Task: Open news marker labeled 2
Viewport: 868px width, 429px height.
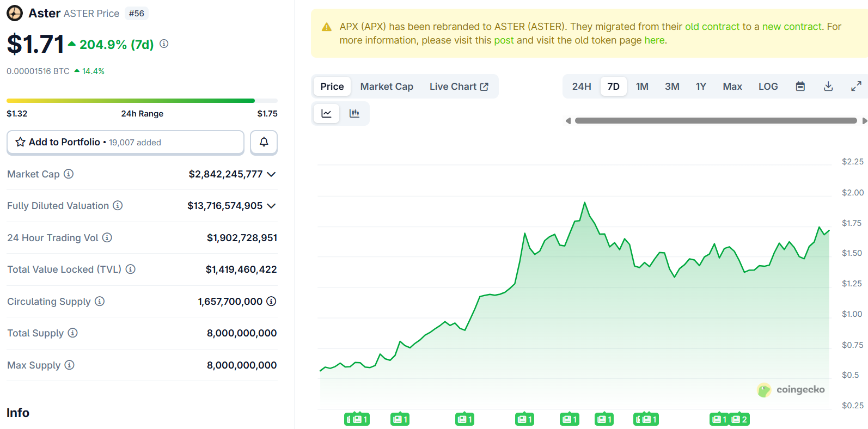Action: 739,419
